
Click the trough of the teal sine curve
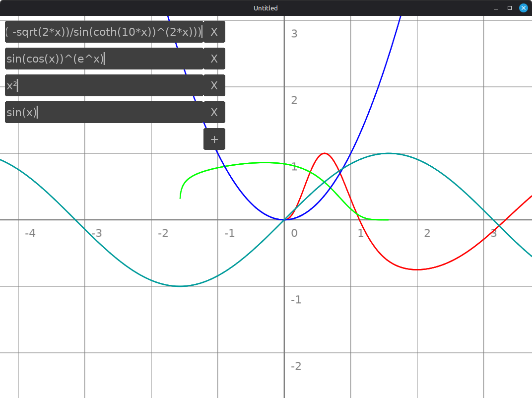pyautogui.click(x=180, y=286)
